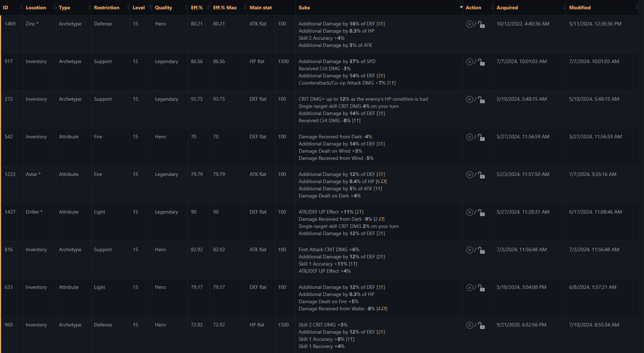Sort by the Eff.% Max column
644x353 pixels.
[x=225, y=8]
